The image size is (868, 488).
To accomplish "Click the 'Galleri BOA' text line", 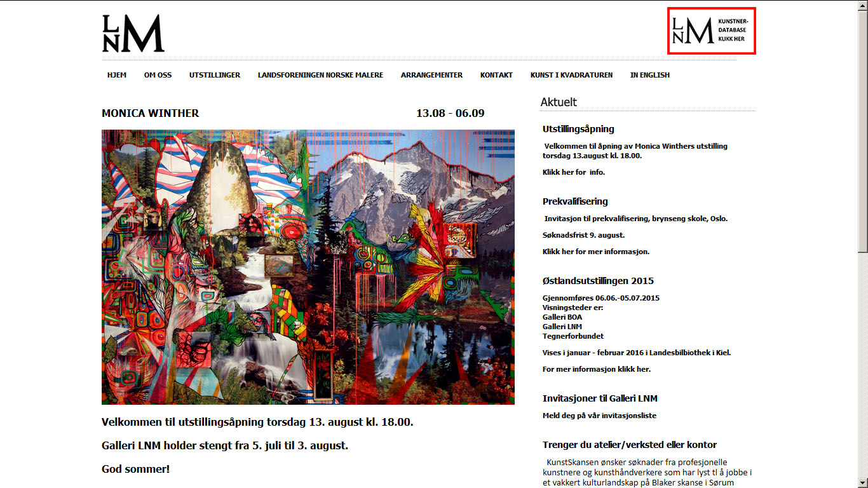I will point(562,317).
